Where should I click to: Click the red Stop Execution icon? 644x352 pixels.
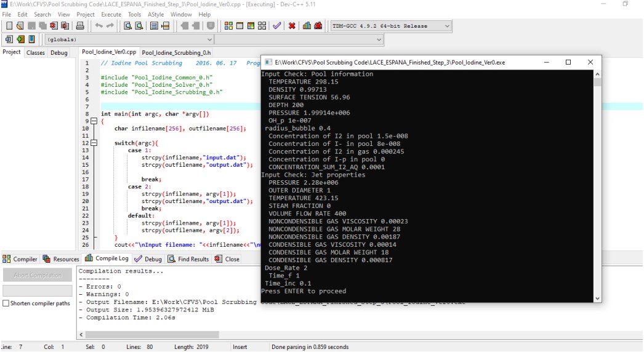click(291, 26)
